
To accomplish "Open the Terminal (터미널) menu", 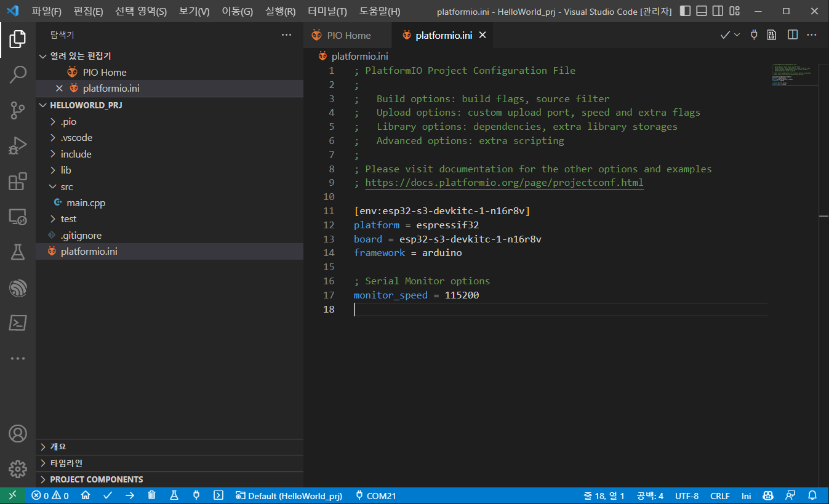I will click(327, 11).
